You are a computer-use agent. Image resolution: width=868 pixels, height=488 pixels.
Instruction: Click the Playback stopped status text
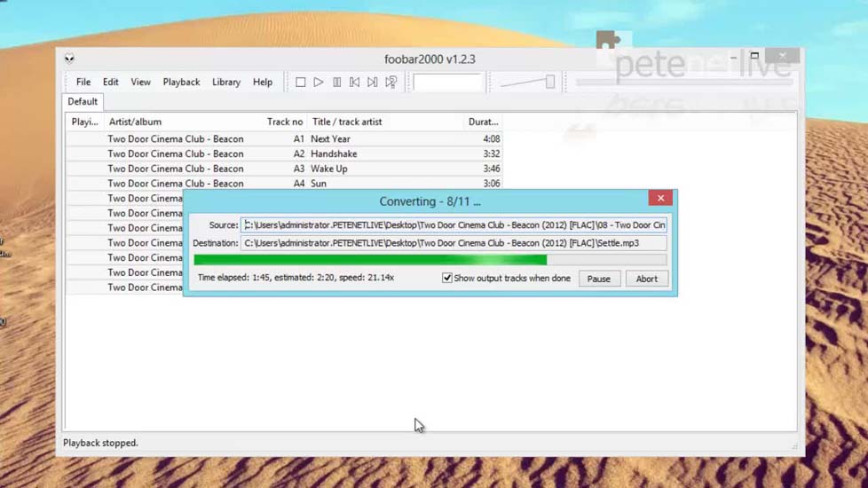[x=101, y=443]
